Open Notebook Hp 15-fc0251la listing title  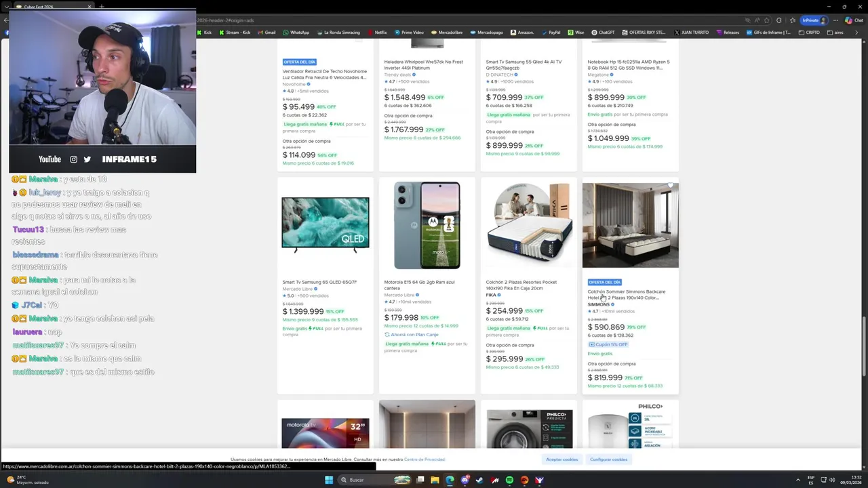629,64
